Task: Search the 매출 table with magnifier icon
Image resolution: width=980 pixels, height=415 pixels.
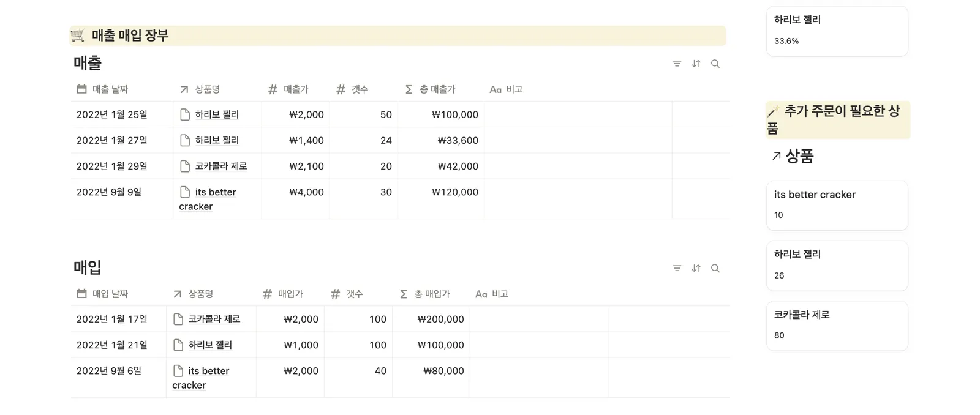Action: 715,64
